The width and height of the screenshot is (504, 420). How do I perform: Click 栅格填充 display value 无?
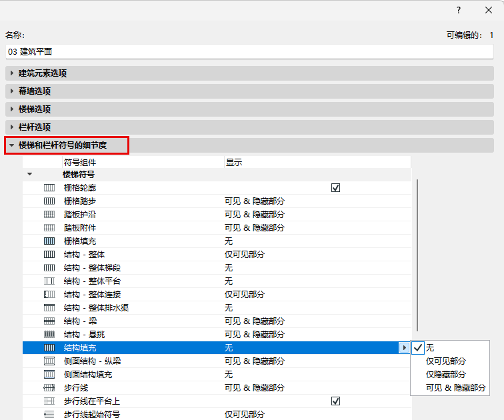[229, 241]
